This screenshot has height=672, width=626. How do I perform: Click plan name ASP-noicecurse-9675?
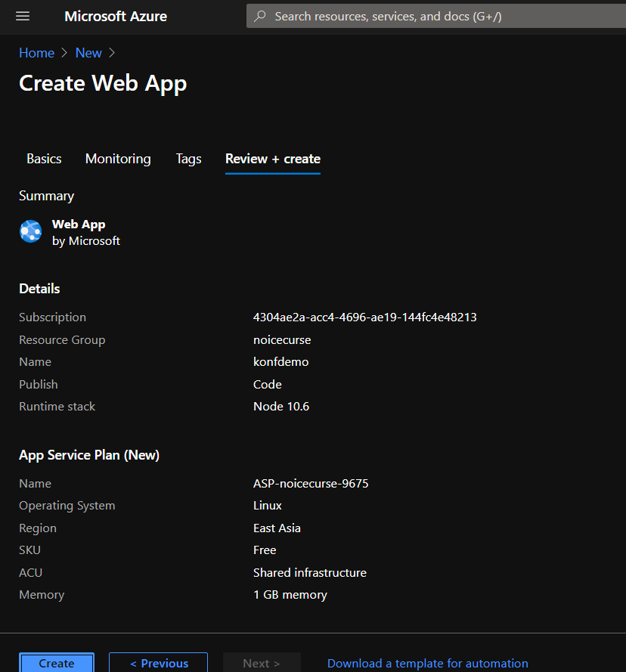pyautogui.click(x=311, y=484)
